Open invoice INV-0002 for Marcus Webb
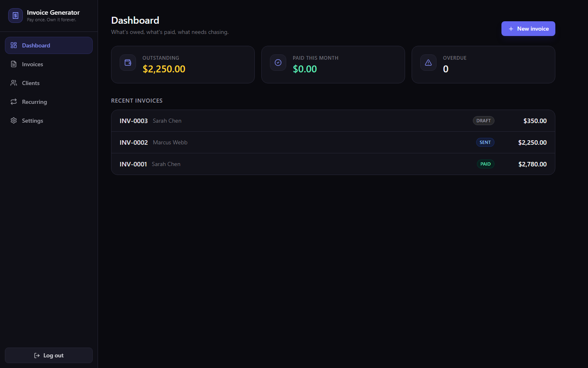The width and height of the screenshot is (588, 368). tap(333, 142)
